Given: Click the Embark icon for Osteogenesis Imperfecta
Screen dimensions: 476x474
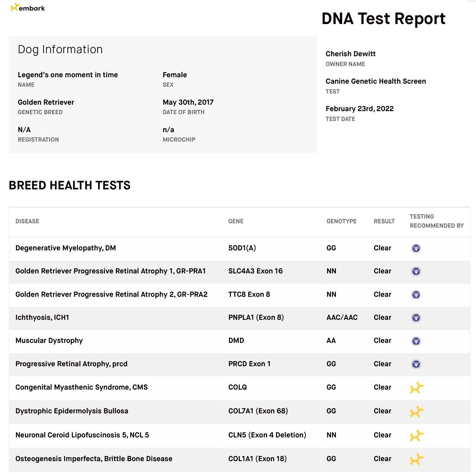Looking at the screenshot, I should (416, 459).
